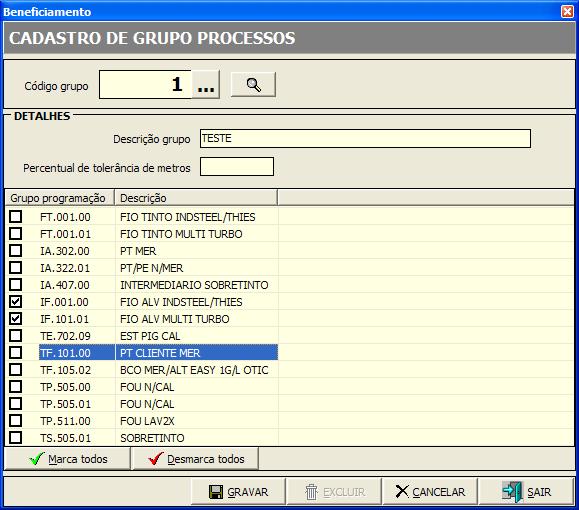
Task: Click the Percentual de tolerância de metros field
Action: (x=237, y=167)
